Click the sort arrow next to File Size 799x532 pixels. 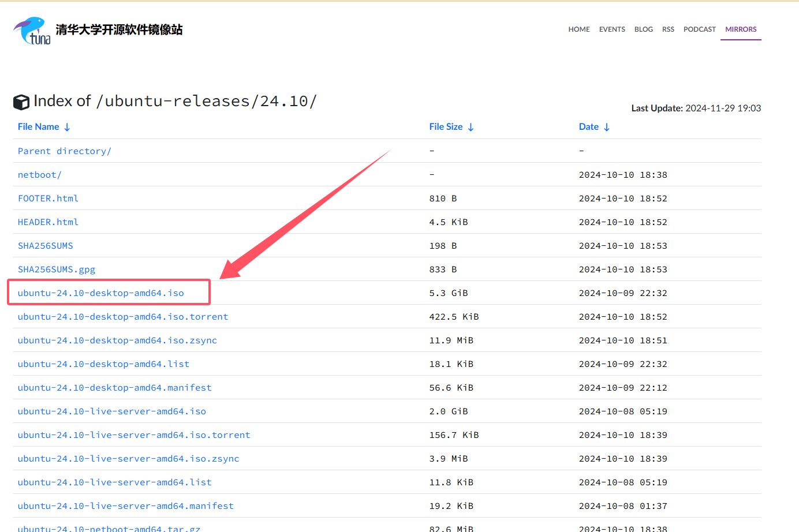click(471, 127)
